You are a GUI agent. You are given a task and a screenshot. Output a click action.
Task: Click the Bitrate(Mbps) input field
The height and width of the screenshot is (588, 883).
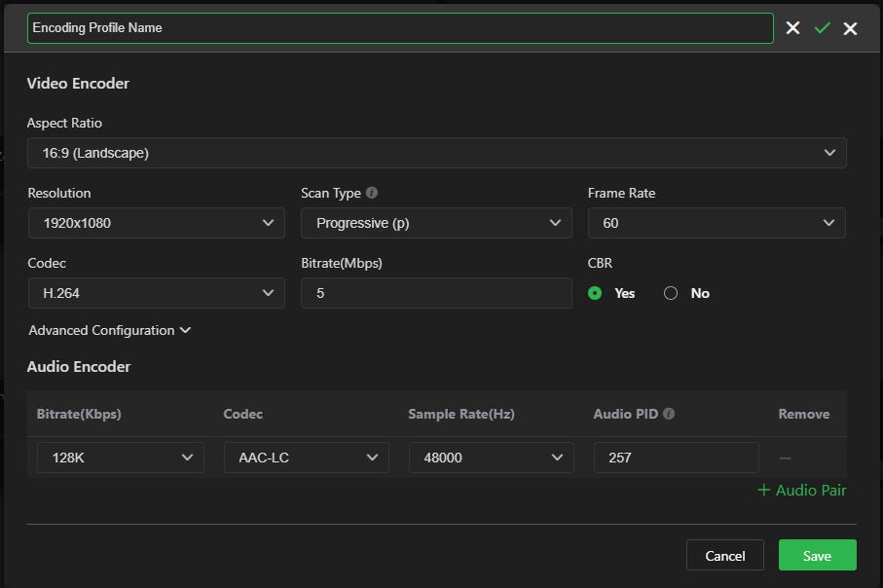click(x=436, y=293)
